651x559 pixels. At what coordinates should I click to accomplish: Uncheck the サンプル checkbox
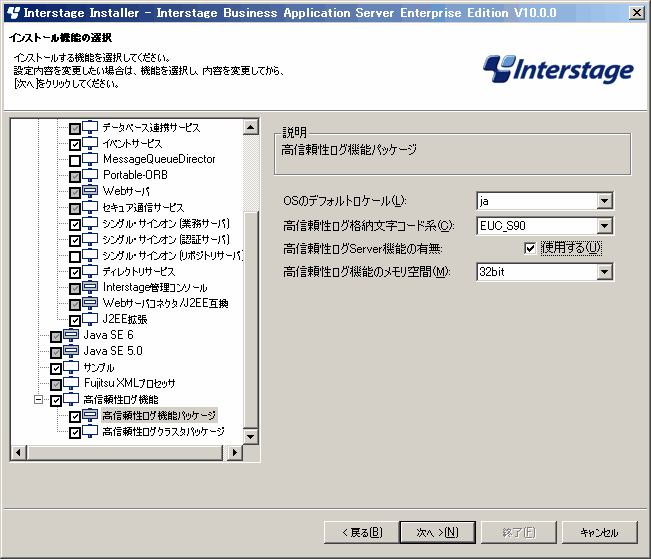[56, 369]
